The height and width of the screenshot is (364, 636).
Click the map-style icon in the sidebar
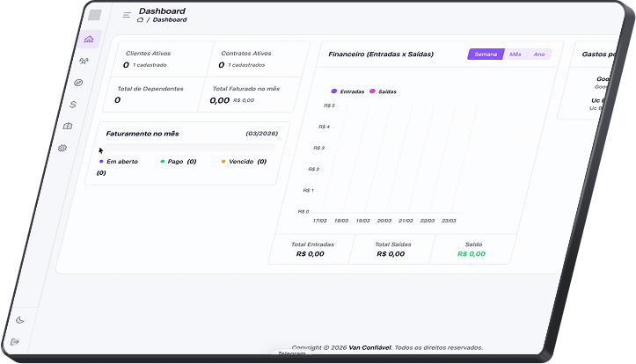point(68,126)
